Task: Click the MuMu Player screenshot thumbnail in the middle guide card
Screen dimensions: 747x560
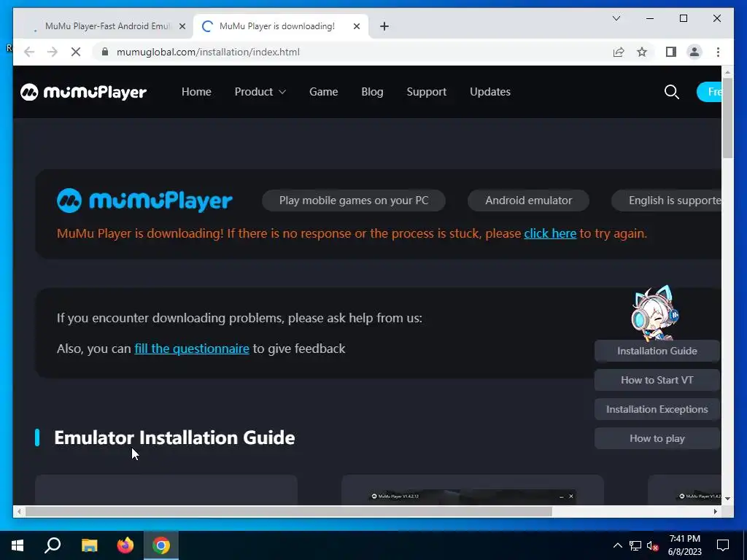Action: pyautogui.click(x=473, y=497)
